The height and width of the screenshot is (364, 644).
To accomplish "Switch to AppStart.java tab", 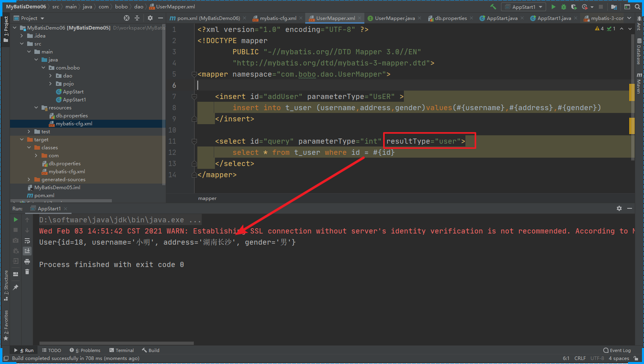I will point(502,18).
